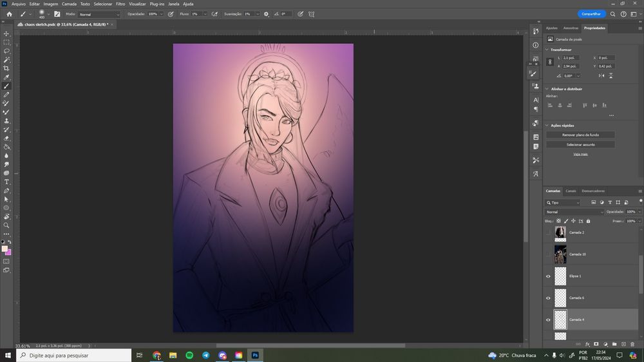The width and height of the screenshot is (644, 362).
Task: Open the brush preset picker arrow
Action: [48, 14]
